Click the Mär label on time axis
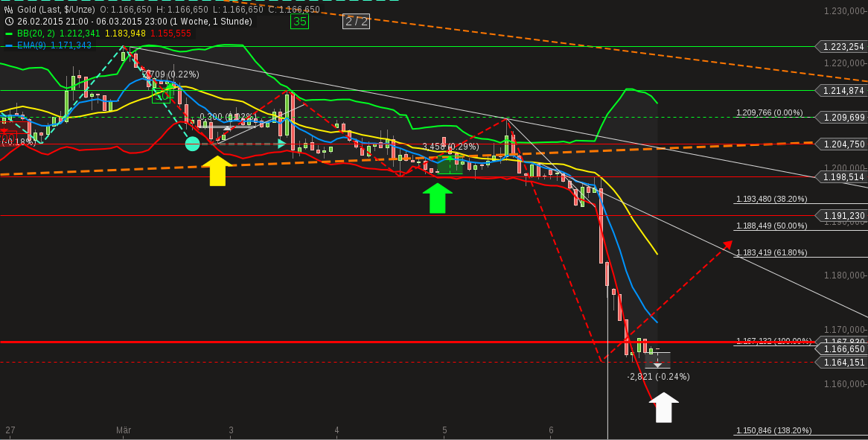 click(123, 430)
